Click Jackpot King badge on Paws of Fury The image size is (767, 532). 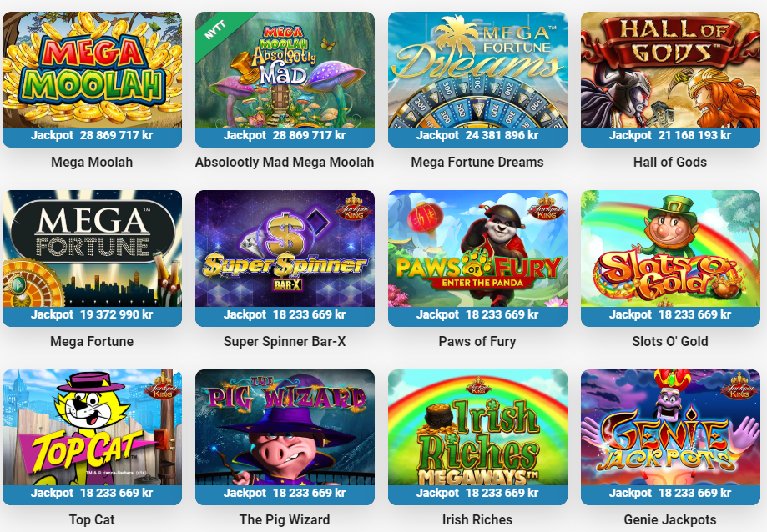click(547, 206)
